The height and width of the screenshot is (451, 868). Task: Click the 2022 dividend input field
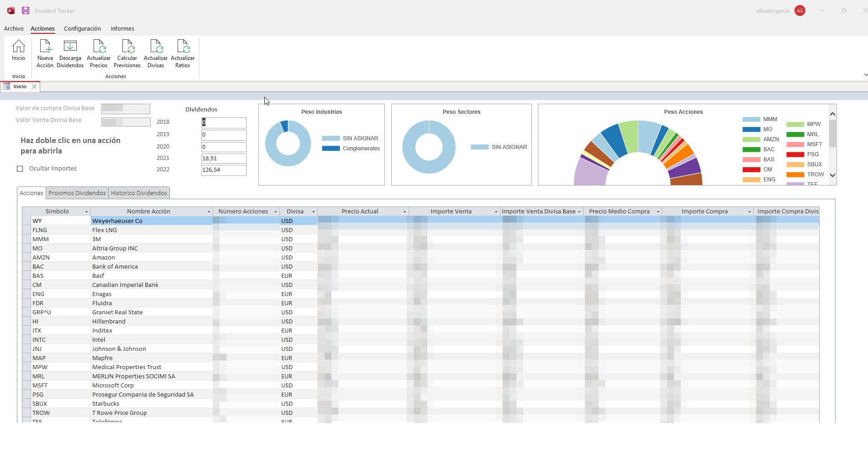coord(224,170)
